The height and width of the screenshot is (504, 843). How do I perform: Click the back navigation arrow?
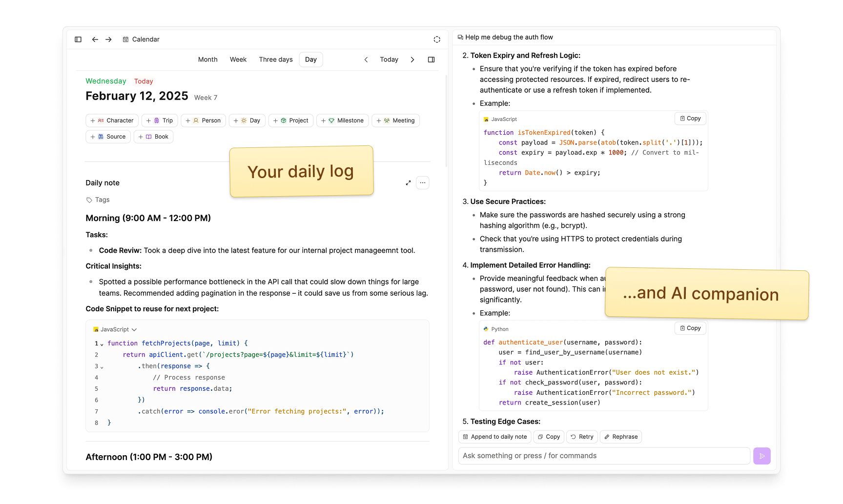(95, 40)
